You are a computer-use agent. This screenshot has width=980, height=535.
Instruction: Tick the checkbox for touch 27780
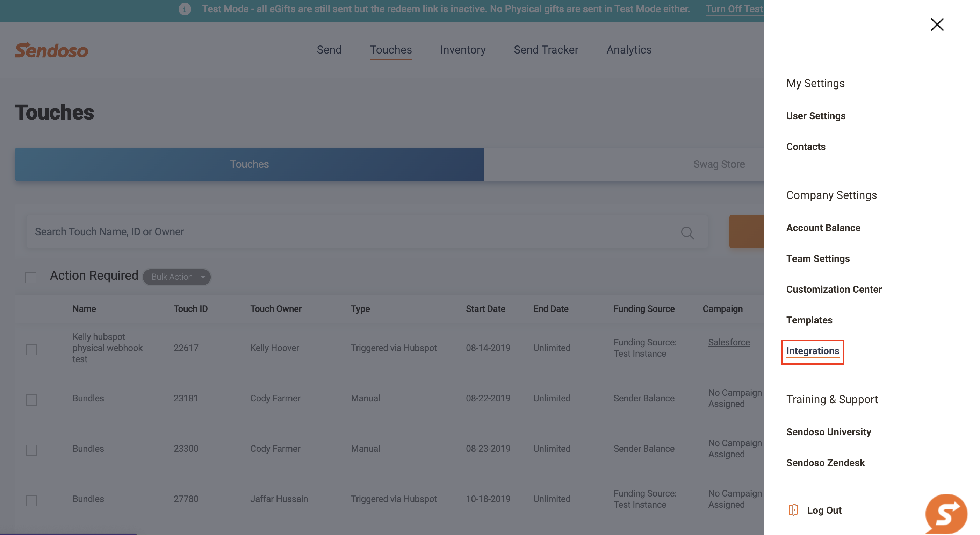[31, 500]
